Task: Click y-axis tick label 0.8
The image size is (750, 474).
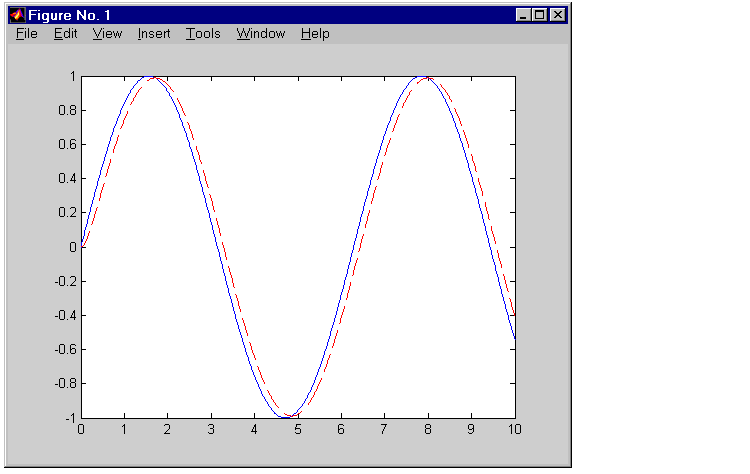Action: (x=66, y=110)
